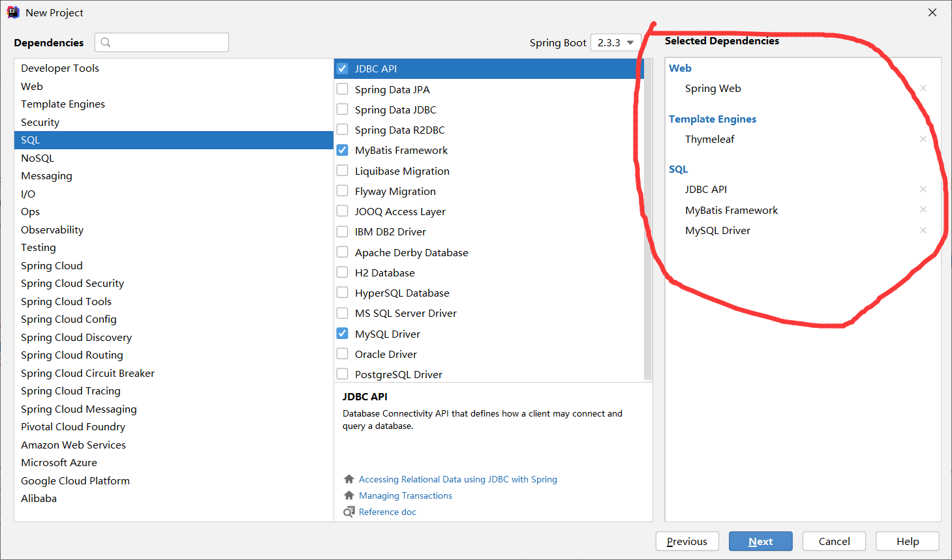The height and width of the screenshot is (560, 952).
Task: Select the Observability category
Action: point(174,229)
